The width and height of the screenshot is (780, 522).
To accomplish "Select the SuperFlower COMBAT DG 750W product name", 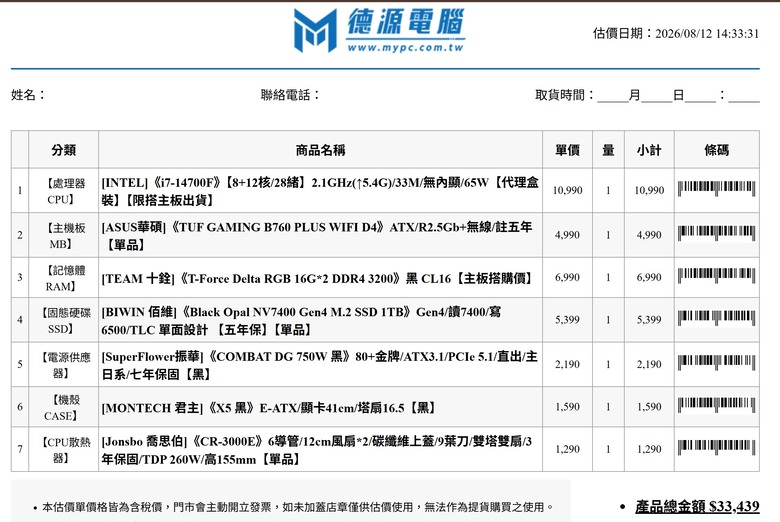I will [x=319, y=365].
